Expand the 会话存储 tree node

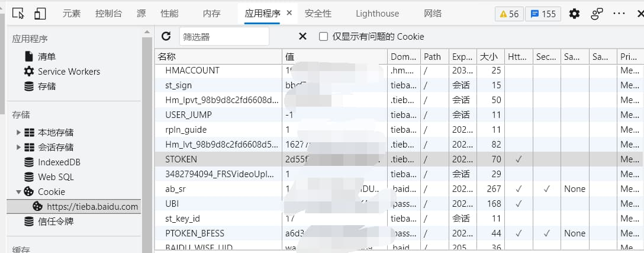[x=18, y=148]
